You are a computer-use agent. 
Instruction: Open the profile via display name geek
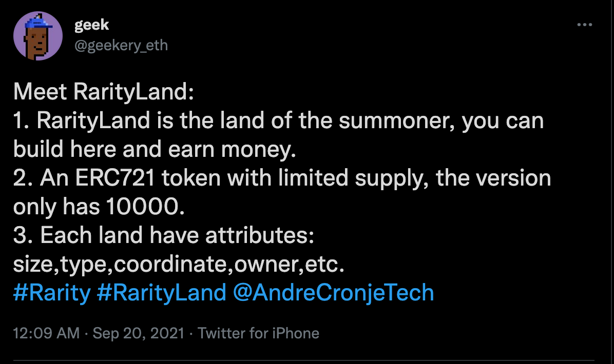tap(91, 25)
